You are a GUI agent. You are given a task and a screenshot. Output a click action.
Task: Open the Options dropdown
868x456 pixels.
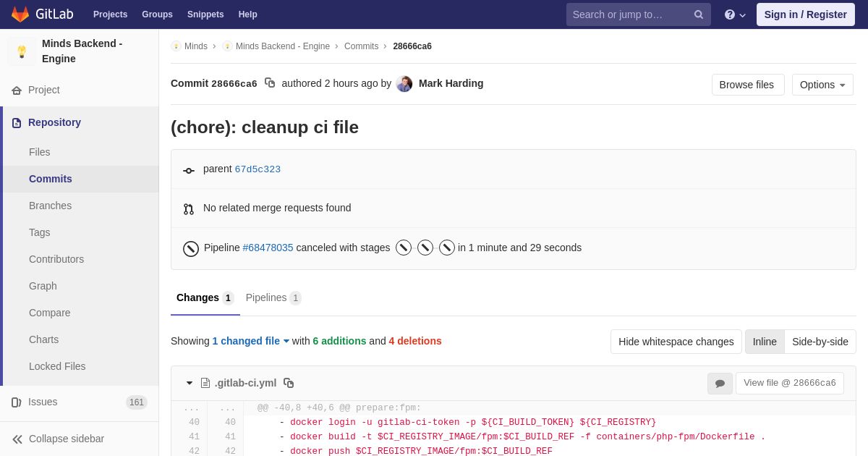pos(822,85)
